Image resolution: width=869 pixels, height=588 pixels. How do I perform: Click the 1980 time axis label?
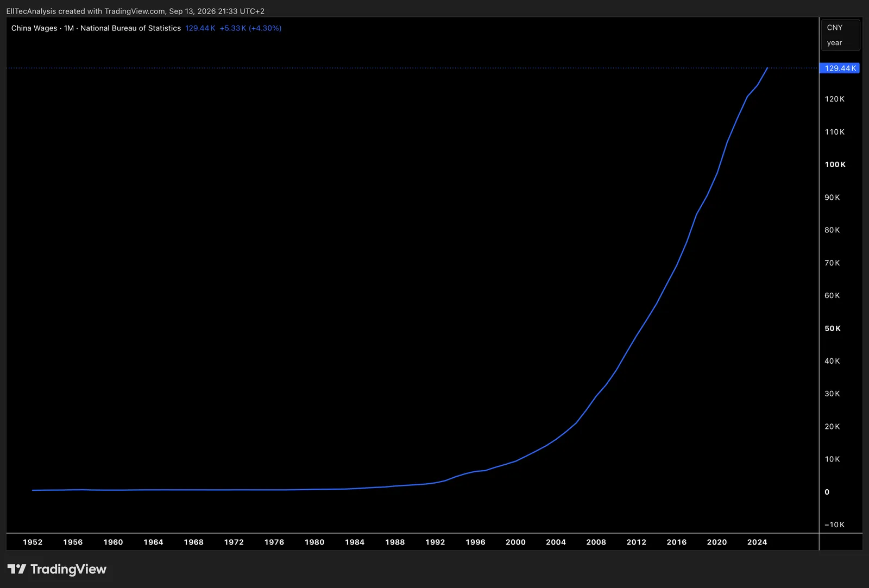click(x=314, y=542)
